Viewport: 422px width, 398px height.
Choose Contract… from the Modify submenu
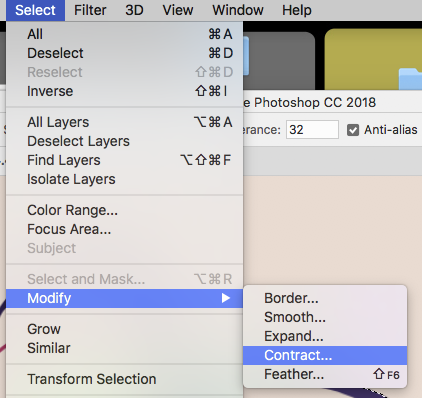[x=325, y=355]
